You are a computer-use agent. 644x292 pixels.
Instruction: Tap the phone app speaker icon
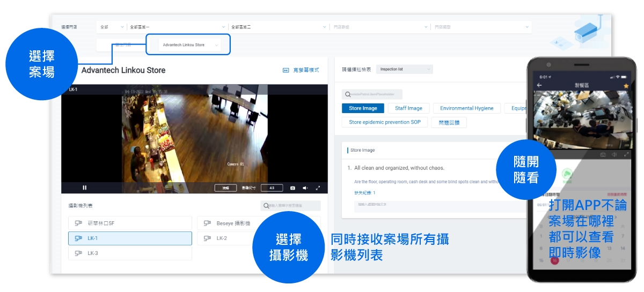(x=614, y=154)
